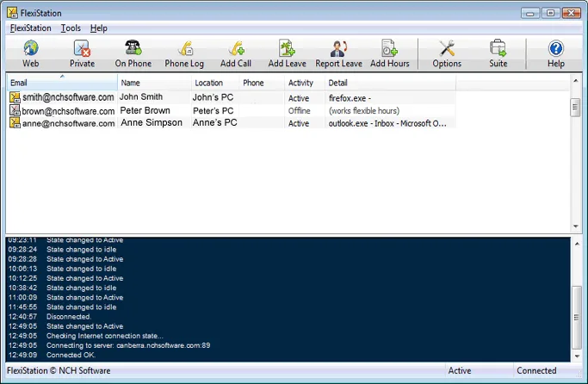Minimize the FlexiStation window
This screenshot has height=384, width=588.
pyautogui.click(x=529, y=13)
